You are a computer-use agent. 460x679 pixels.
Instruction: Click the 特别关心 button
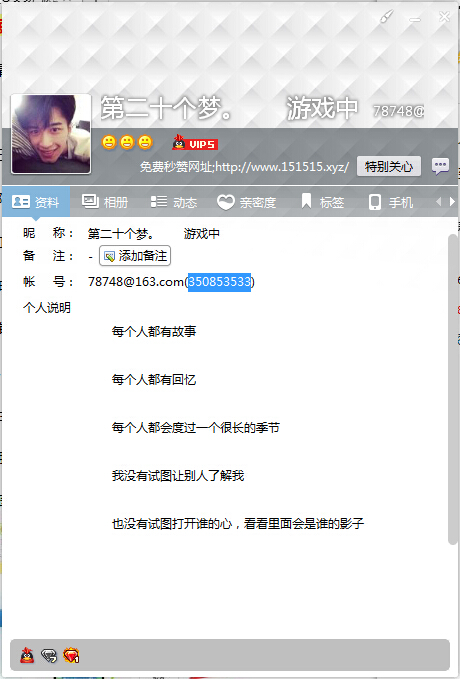(x=389, y=166)
